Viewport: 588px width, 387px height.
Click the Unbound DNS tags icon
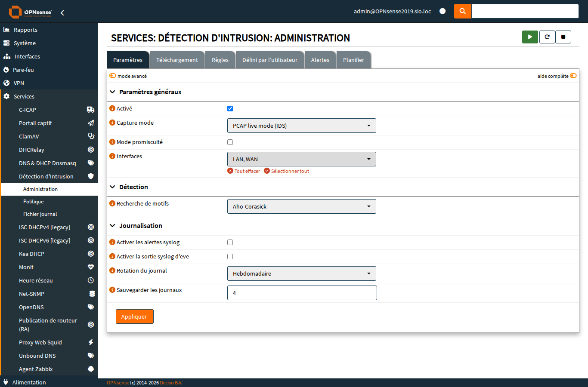click(x=91, y=356)
